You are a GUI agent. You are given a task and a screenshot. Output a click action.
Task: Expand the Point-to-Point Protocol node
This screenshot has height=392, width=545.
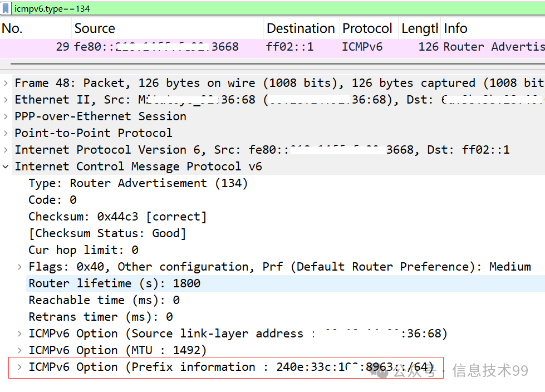coord(6,133)
